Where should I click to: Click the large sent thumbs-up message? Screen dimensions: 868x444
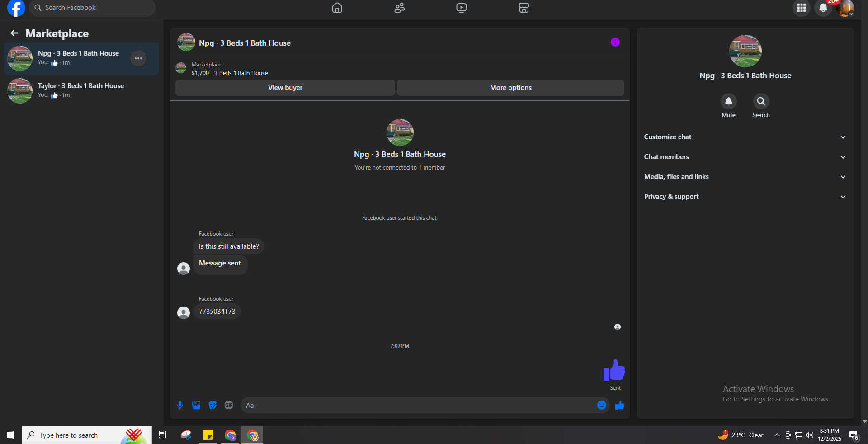(614, 370)
